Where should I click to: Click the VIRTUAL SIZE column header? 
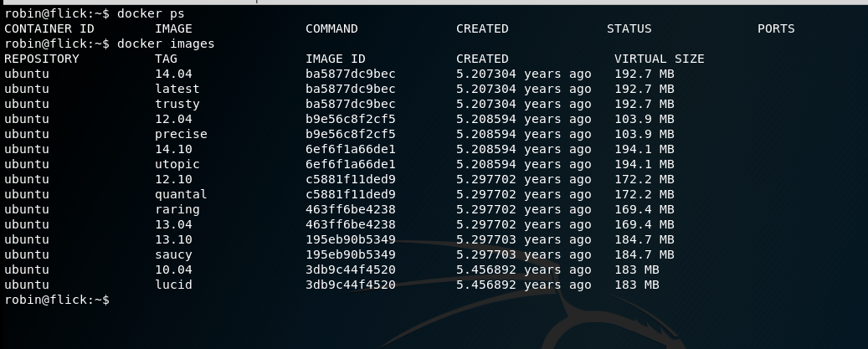click(660, 59)
